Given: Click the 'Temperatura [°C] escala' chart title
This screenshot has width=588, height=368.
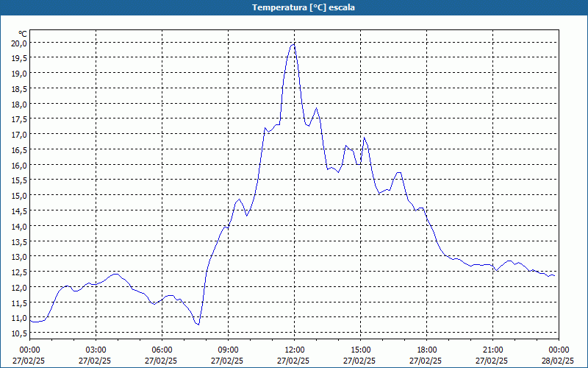Looking at the screenshot, I should (303, 7).
